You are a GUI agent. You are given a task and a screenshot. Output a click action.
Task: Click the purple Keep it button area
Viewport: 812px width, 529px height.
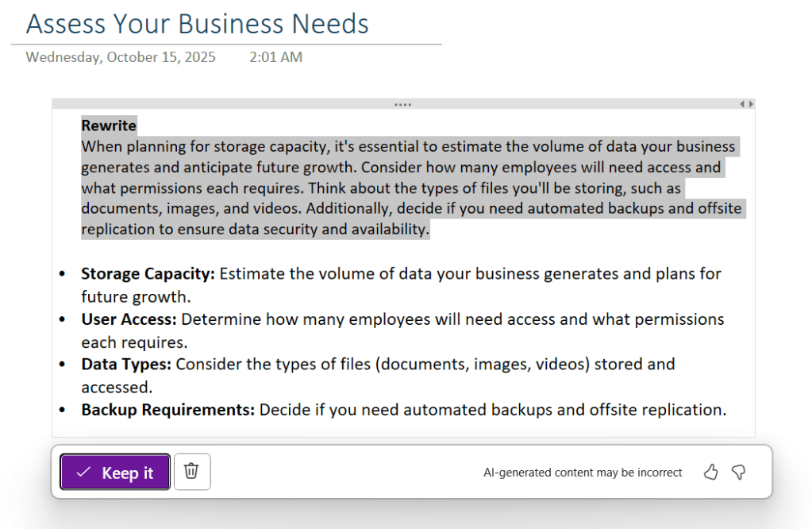[114, 472]
